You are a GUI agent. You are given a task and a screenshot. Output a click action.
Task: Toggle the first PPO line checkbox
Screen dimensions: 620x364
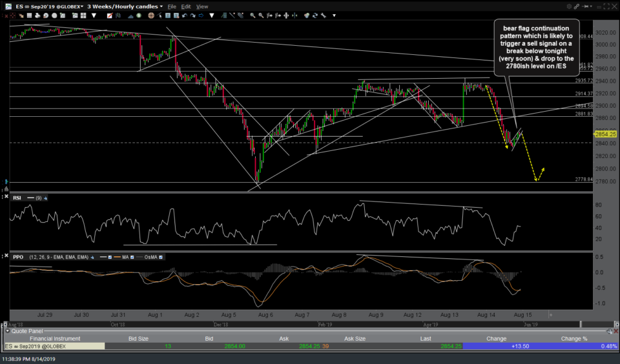[110, 258]
